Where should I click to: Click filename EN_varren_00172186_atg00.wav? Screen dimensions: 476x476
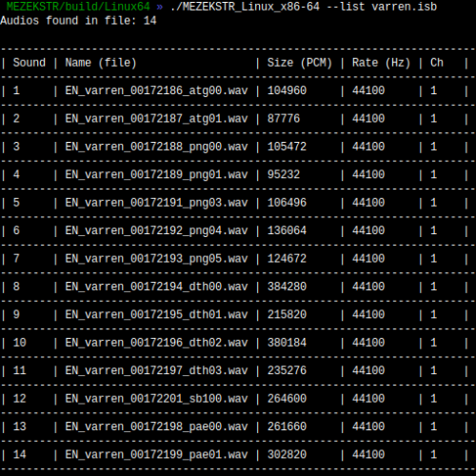click(x=156, y=91)
